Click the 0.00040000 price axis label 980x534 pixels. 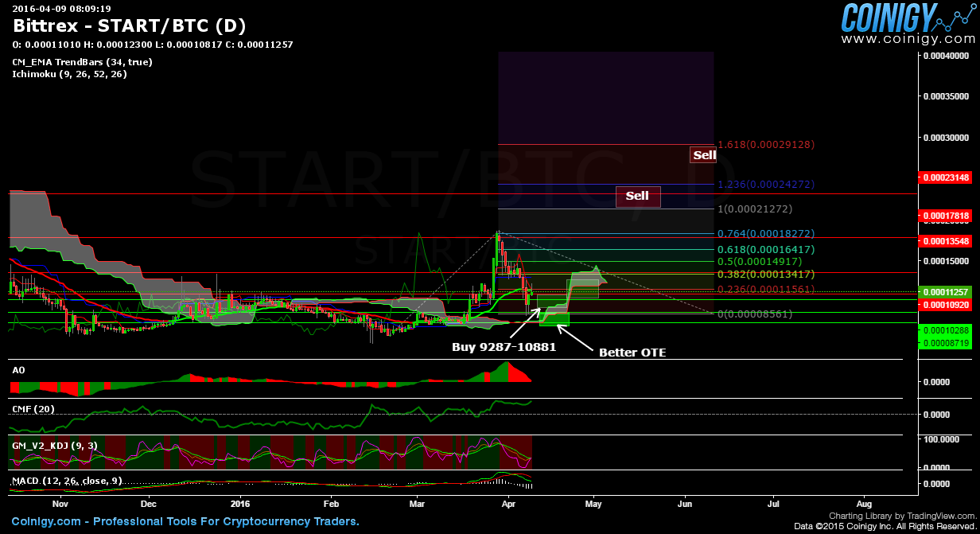click(x=947, y=56)
